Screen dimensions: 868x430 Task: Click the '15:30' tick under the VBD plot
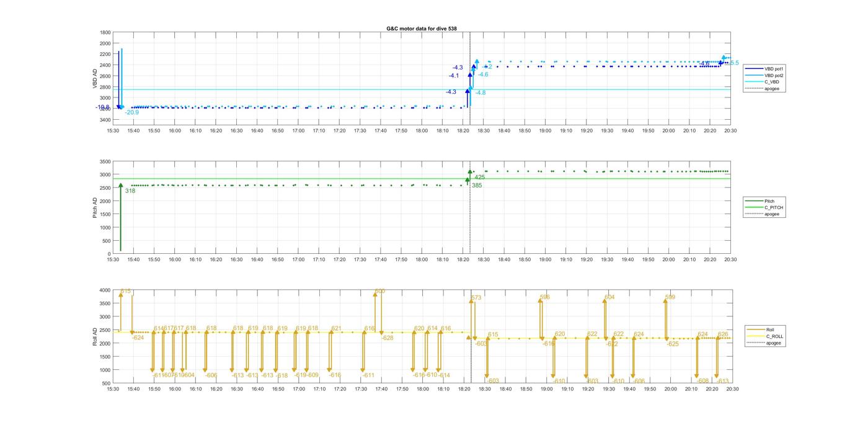(113, 131)
